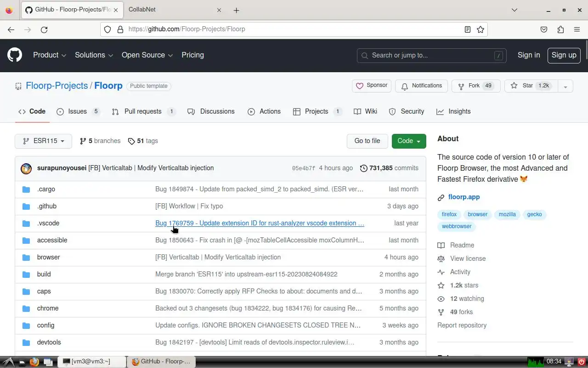Click the Firefox launcher in the taskbar
Viewport: 588px width, 368px height.
point(34,362)
